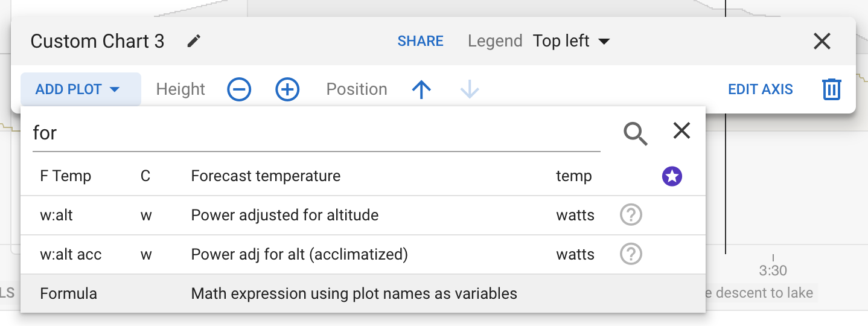Select the Formula math expression option
868x326 pixels.
point(266,294)
